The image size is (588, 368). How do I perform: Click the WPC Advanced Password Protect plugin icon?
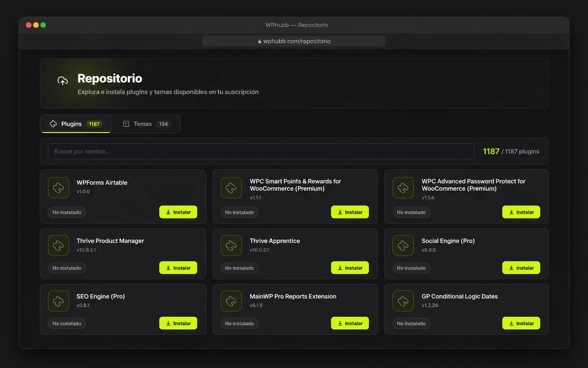(x=403, y=188)
